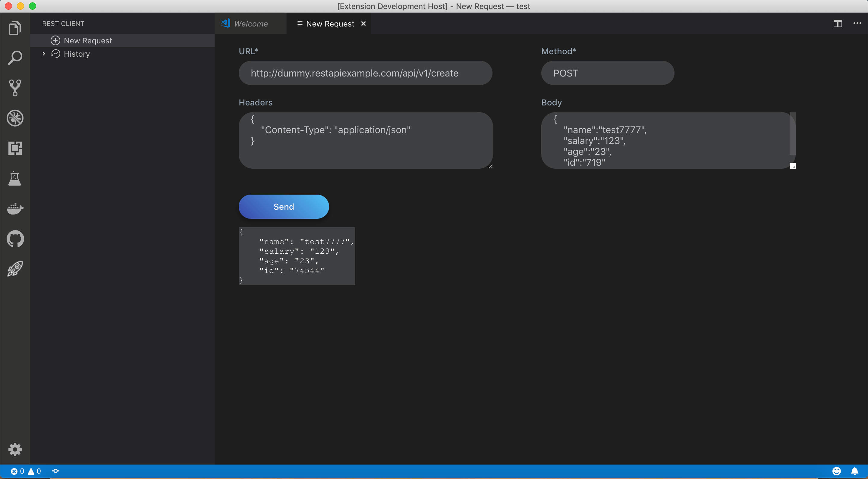
Task: Open the GitHub icon in activity bar
Action: click(x=15, y=239)
